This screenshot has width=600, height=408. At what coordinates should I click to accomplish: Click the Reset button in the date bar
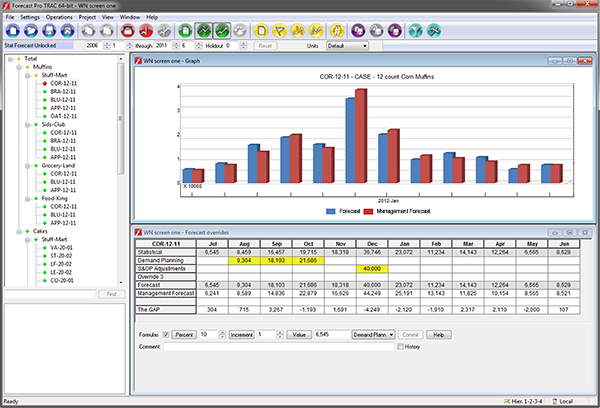(265, 46)
